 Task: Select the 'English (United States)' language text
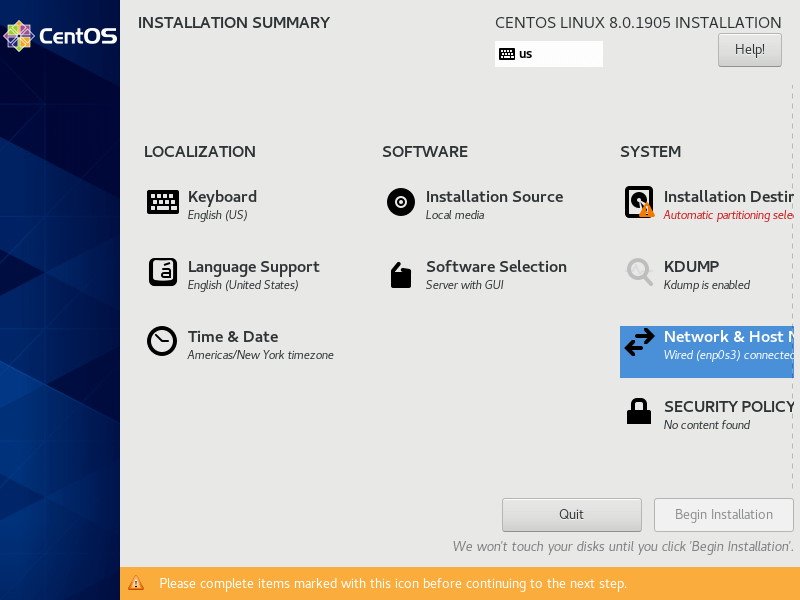pyautogui.click(x=243, y=285)
